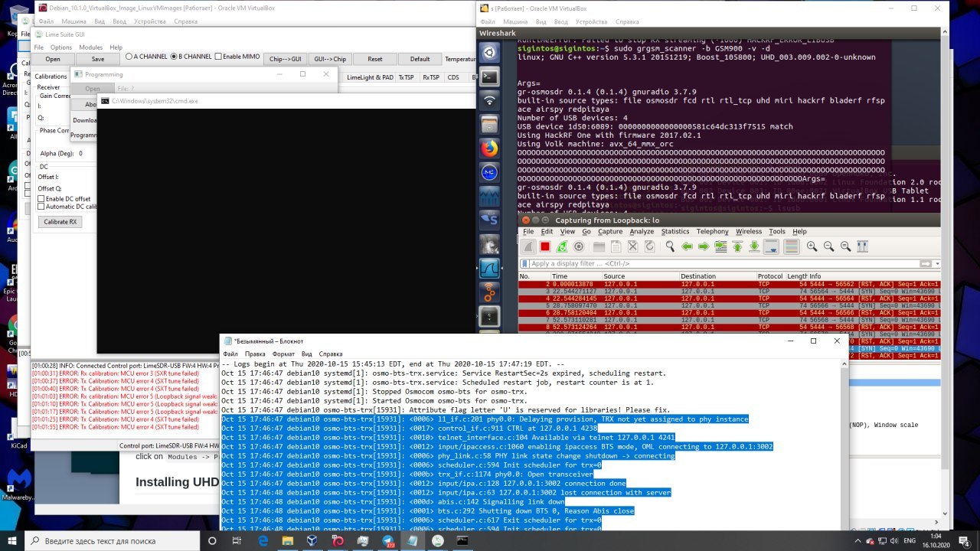The height and width of the screenshot is (551, 980).
Task: Open Microsoft Edge from taskbar
Action: (x=263, y=540)
